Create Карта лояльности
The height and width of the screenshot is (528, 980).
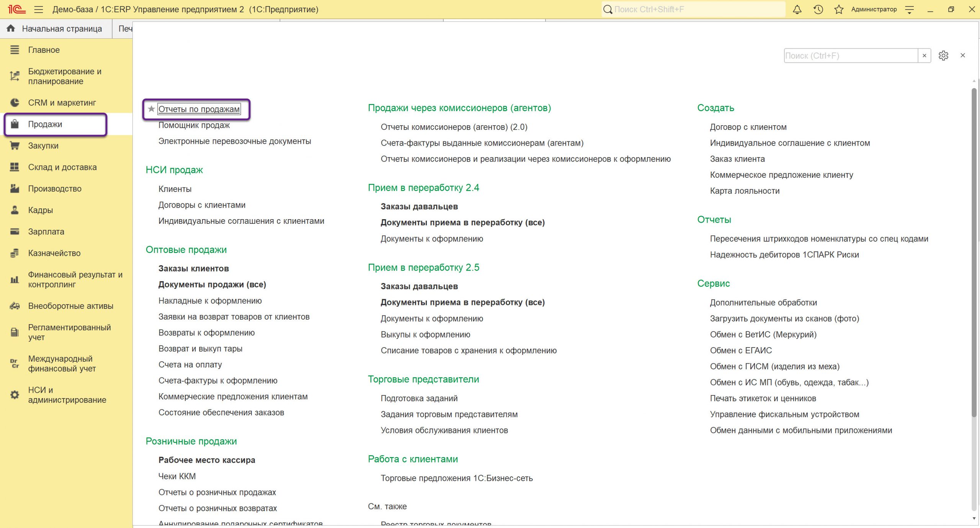pos(745,191)
